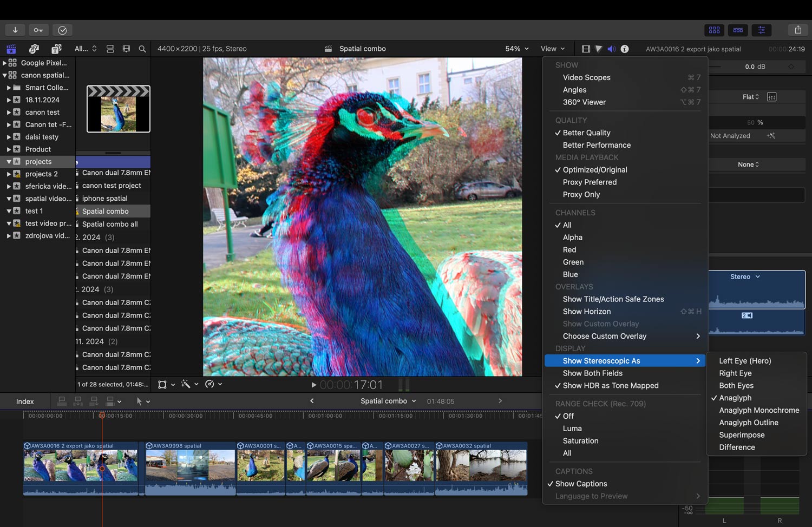Expand the Google Pixel library
Image resolution: width=812 pixels, height=527 pixels.
pyautogui.click(x=5, y=63)
